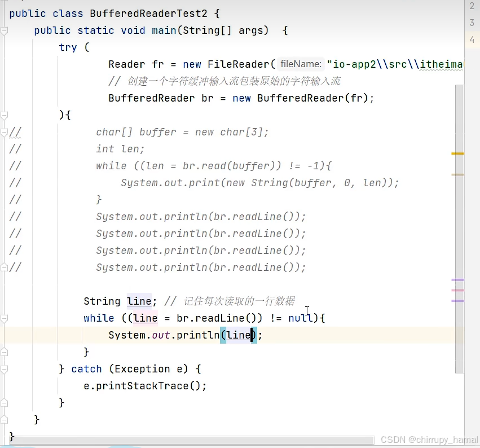Click e.printStackTrace() call

(x=145, y=386)
